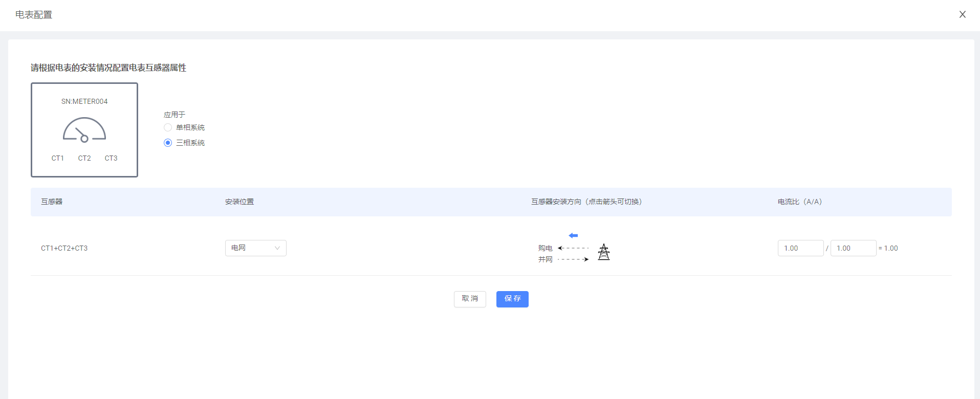Screen dimensions: 980x399
Task: Click the 电流比 (A/A) column header
Action: pyautogui.click(x=799, y=202)
